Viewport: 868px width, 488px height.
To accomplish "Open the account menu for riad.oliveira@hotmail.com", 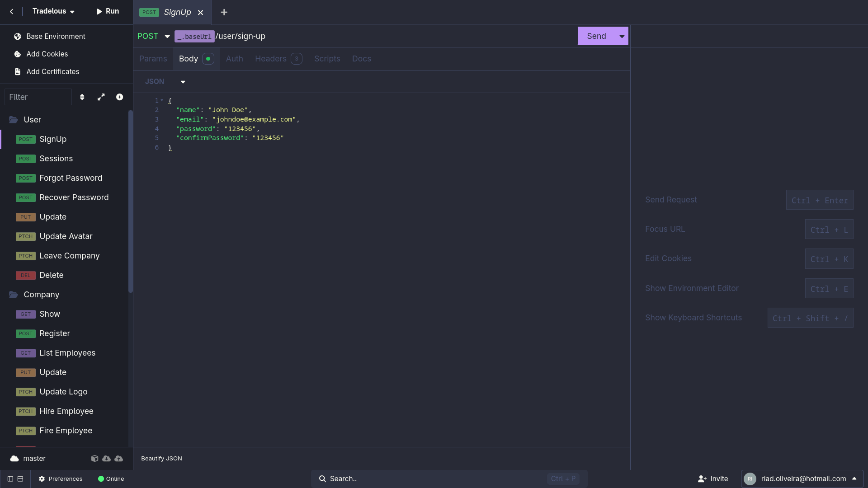I will click(802, 479).
